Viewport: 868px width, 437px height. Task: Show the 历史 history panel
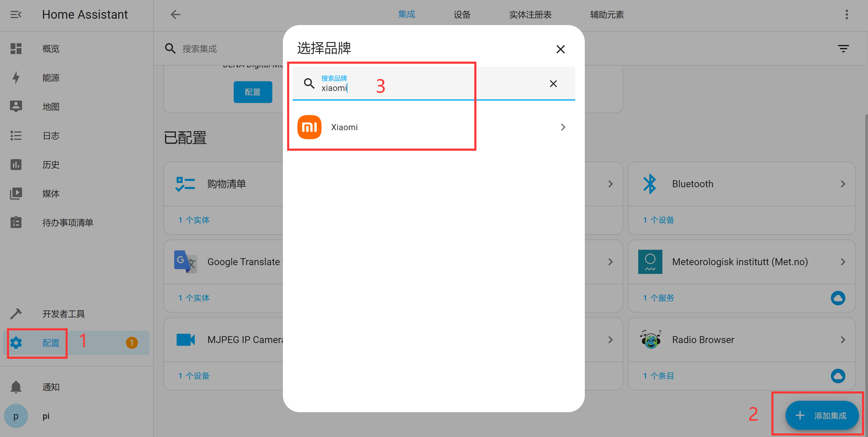coord(76,164)
